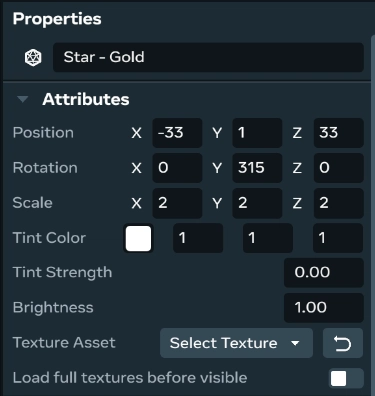Viewport: 375px width, 396px height.
Task: Open the white Tint Color swatch
Action: [138, 238]
